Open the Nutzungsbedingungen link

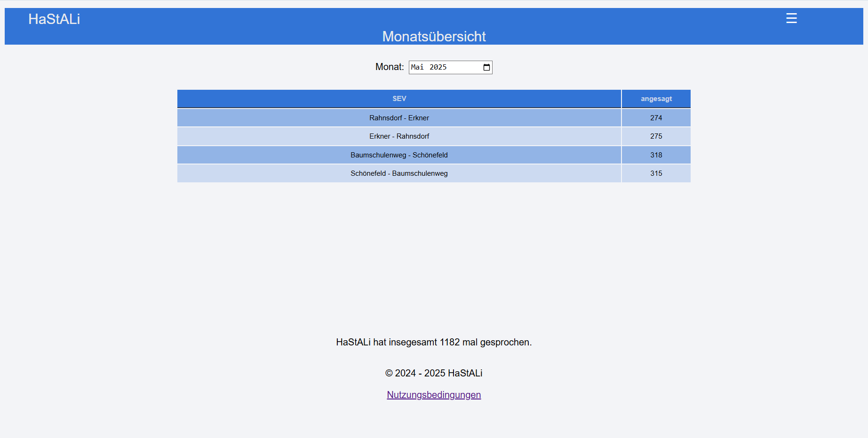tap(433, 395)
